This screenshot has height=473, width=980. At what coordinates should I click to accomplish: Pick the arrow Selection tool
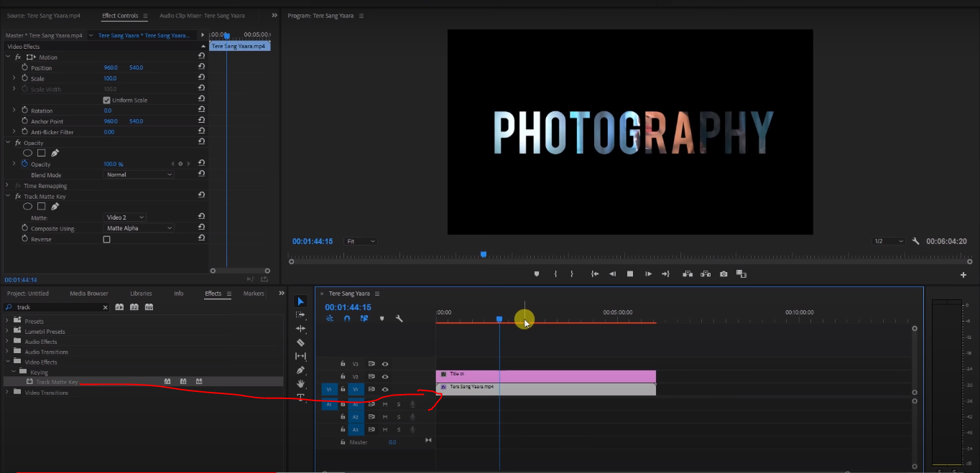[300, 301]
